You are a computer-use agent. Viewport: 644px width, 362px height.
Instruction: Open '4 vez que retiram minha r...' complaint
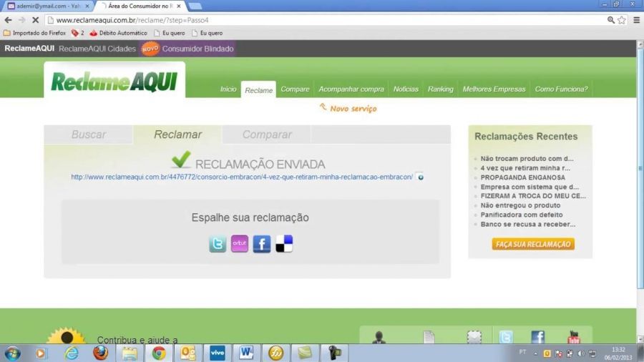point(525,168)
